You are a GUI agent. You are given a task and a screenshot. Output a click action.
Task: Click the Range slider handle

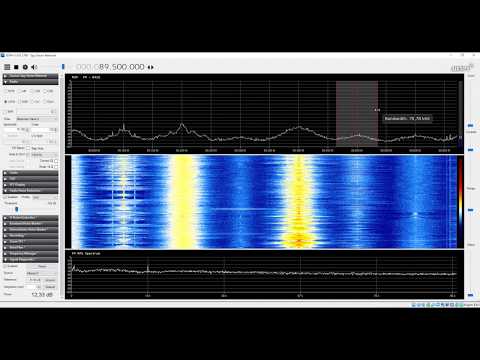coord(471,210)
